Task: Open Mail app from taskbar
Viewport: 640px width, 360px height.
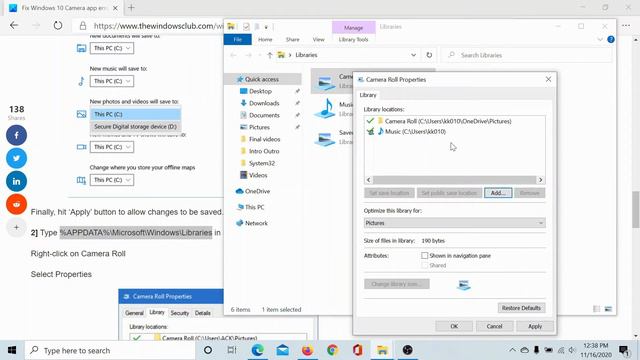Action: pyautogui.click(x=282, y=350)
